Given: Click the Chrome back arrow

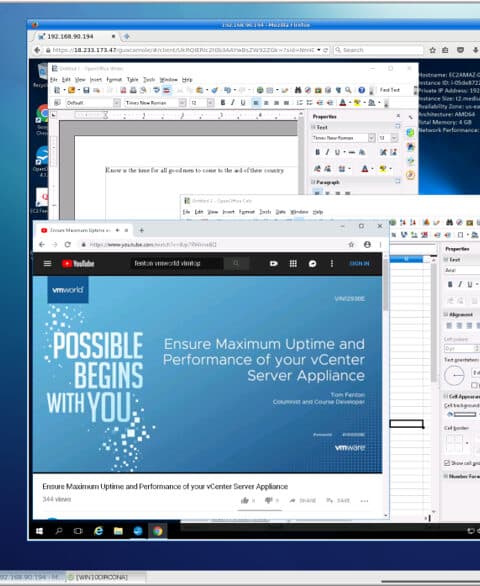Looking at the screenshot, I should [x=42, y=244].
